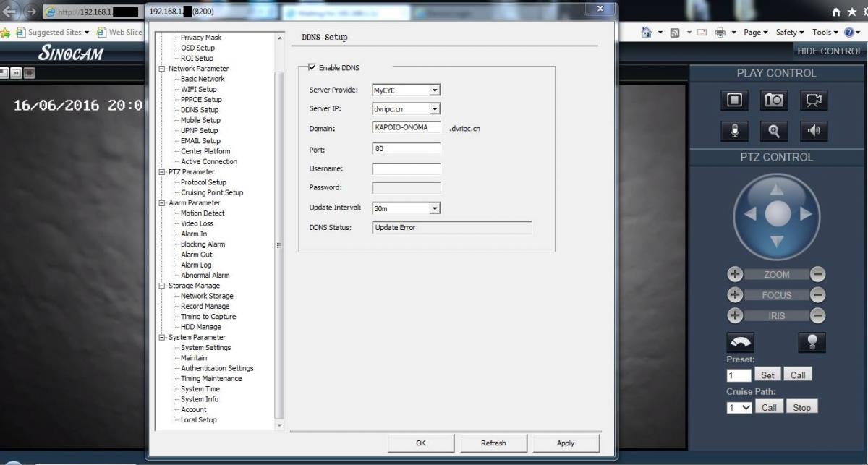
Task: Click the browser forward arrow button
Action: [31, 12]
